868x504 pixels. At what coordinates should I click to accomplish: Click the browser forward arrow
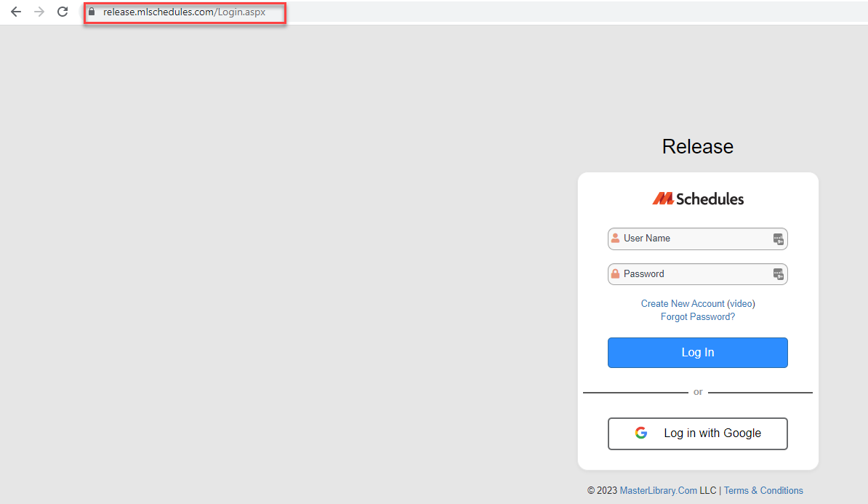coord(39,12)
